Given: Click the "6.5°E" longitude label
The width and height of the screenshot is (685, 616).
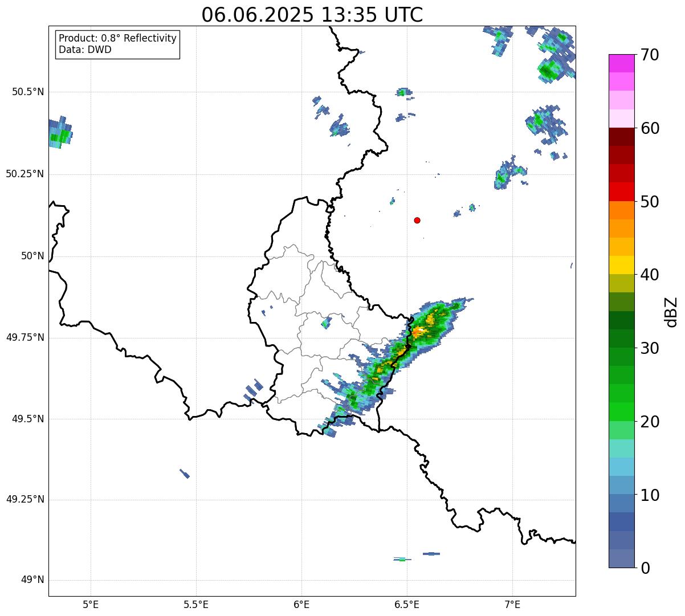Looking at the screenshot, I should pos(407,604).
